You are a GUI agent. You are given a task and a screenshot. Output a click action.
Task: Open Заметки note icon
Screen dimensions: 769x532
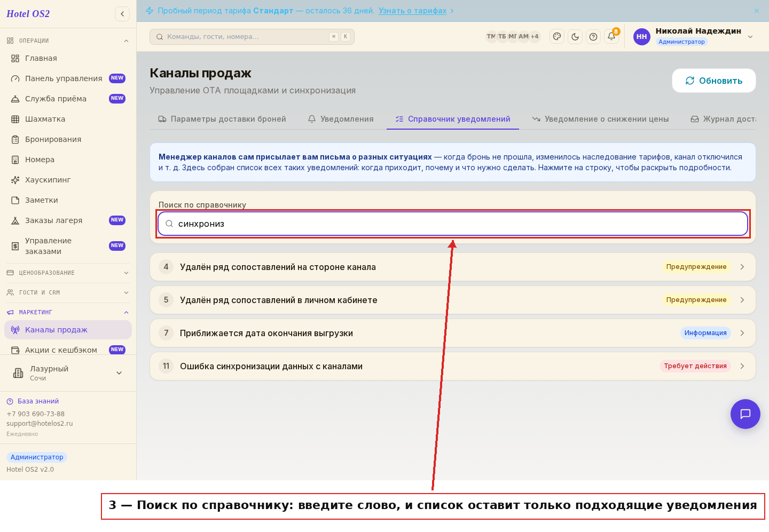pyautogui.click(x=15, y=200)
